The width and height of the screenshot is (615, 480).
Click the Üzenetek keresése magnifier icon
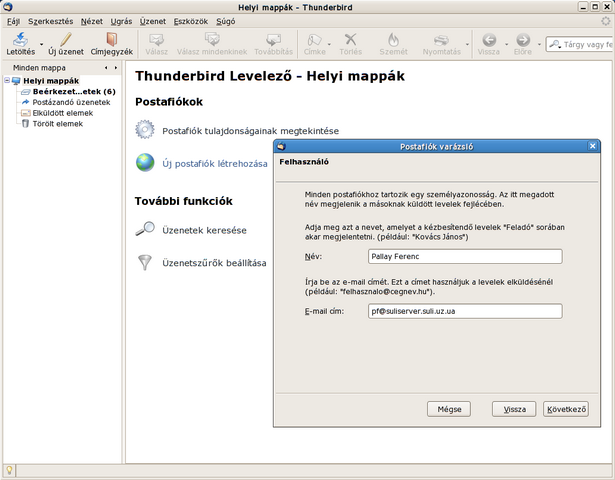tap(145, 230)
